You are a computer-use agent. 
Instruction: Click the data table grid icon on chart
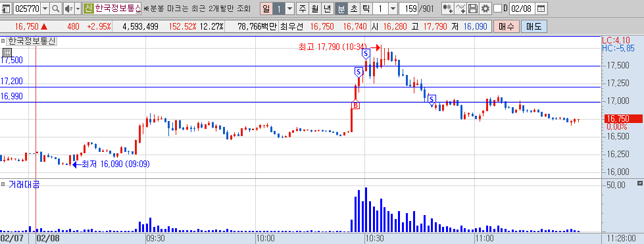(x=7, y=52)
